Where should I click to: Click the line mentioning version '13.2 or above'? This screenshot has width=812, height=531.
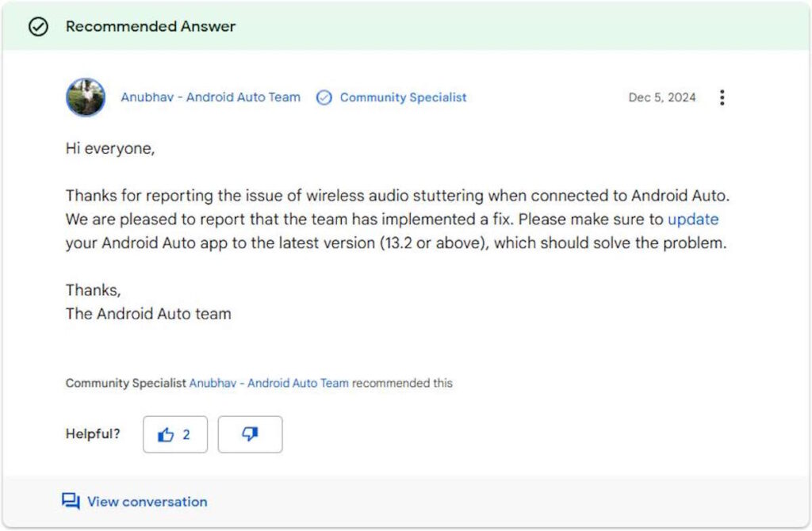(396, 243)
